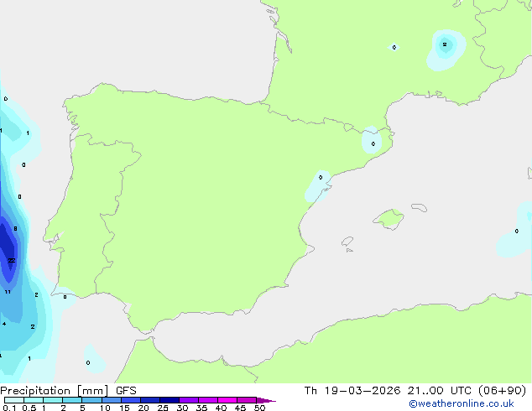Select the 30–35 mm purple legend swatch

coord(189,400)
